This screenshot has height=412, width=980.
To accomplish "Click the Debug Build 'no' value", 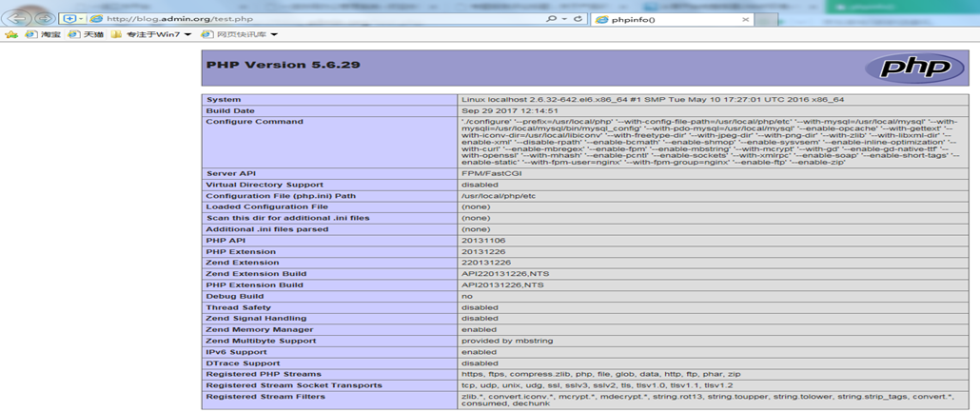I will (x=467, y=296).
